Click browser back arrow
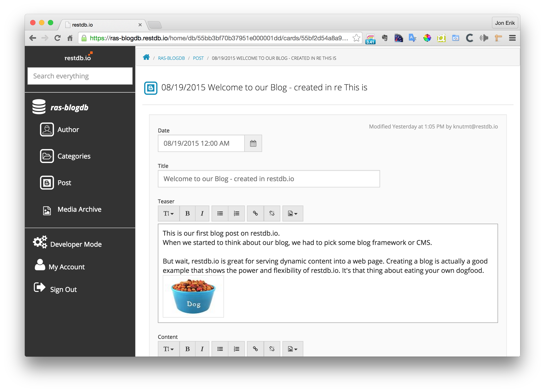Screen dimensions: 545x392 (x=33, y=38)
